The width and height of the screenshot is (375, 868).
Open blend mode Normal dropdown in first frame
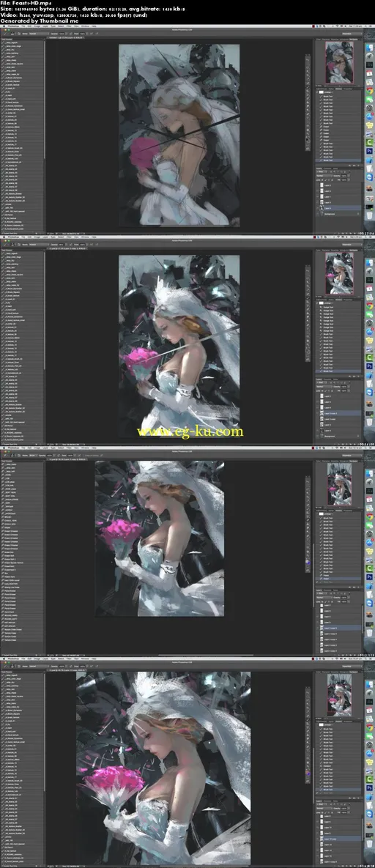(324, 176)
